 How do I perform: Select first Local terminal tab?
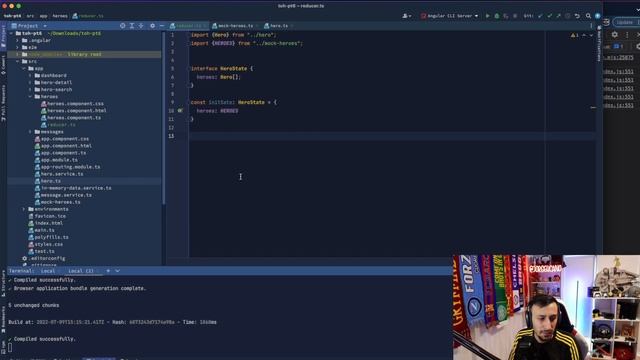(x=48, y=271)
